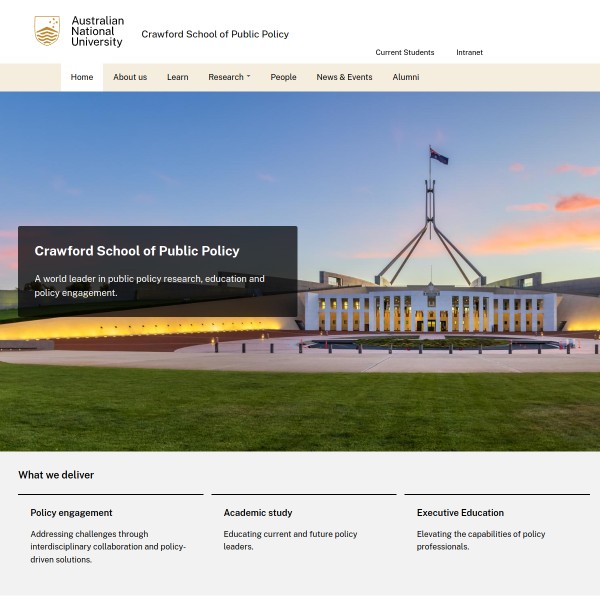Open the People navigation item
Viewport: 600px width, 600px height.
[283, 77]
